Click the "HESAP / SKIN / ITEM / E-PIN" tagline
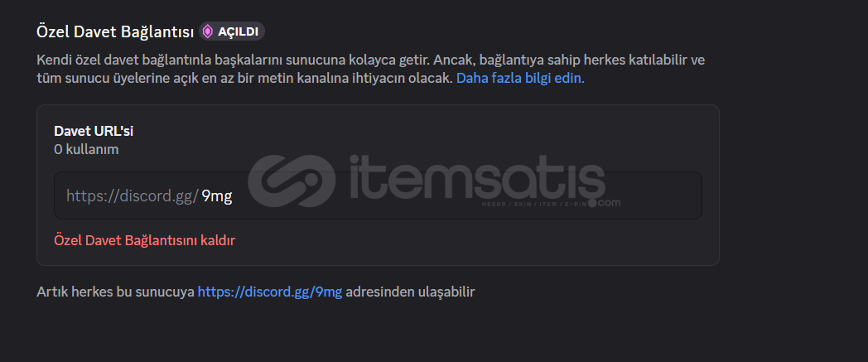Screen dimensions: 868x362 533,205
